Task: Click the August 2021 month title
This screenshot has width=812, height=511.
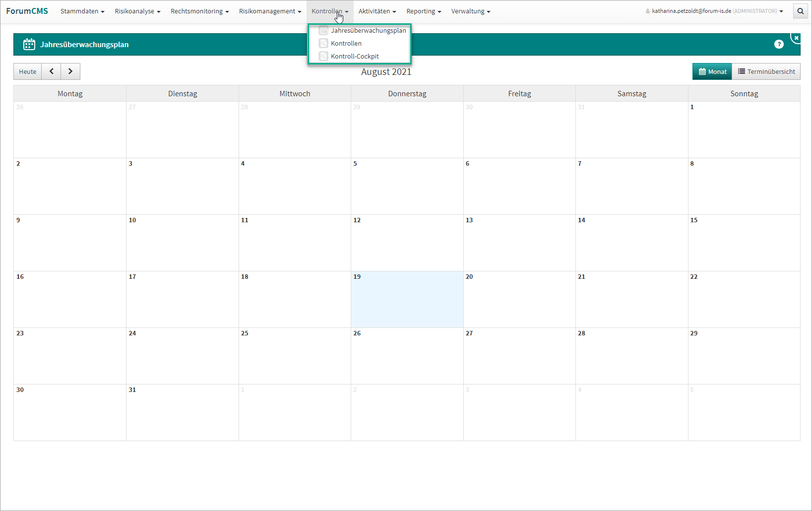Action: pos(386,72)
